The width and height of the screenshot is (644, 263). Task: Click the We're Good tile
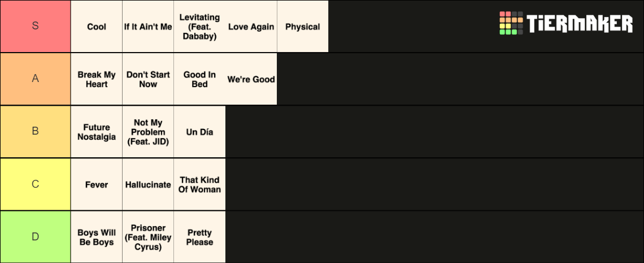(251, 79)
